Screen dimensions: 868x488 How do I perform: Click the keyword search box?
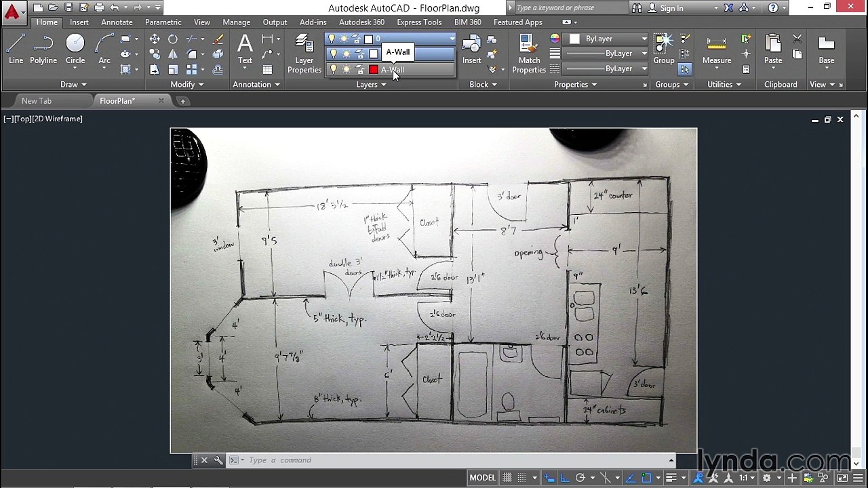571,8
